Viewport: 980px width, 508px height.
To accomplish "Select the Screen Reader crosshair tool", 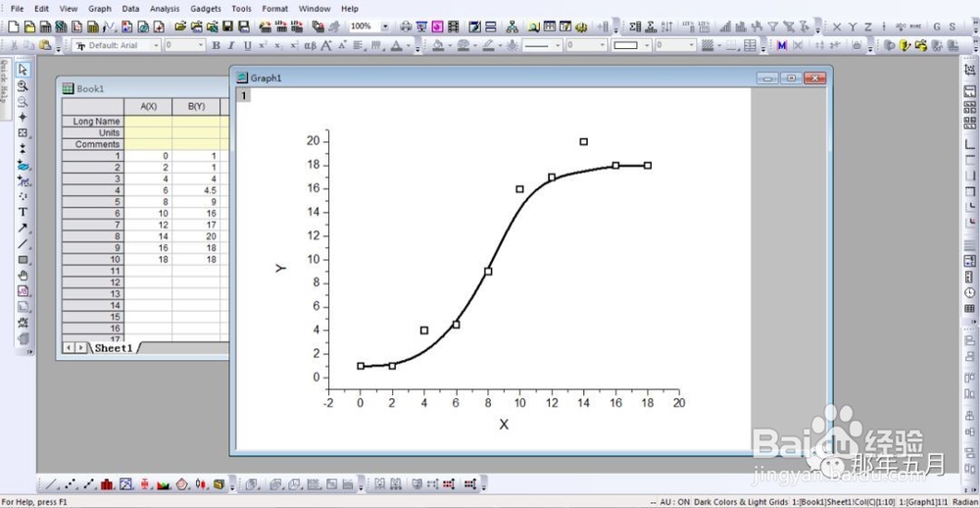I will coord(24,117).
